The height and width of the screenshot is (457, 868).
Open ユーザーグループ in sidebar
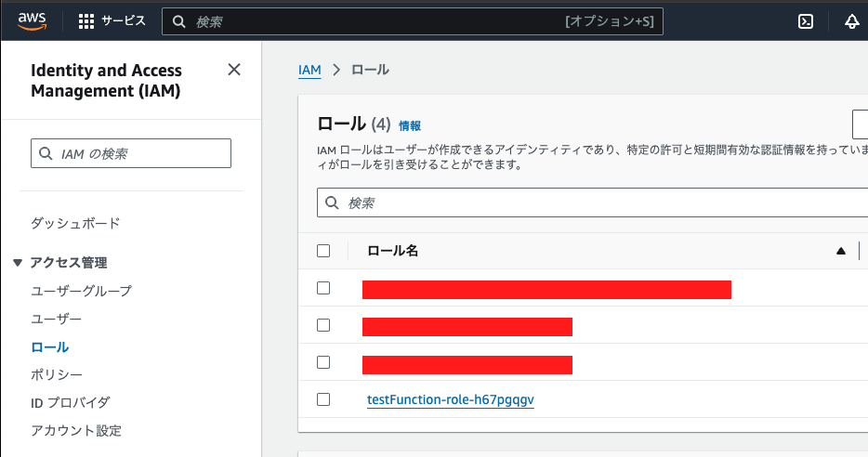[82, 291]
